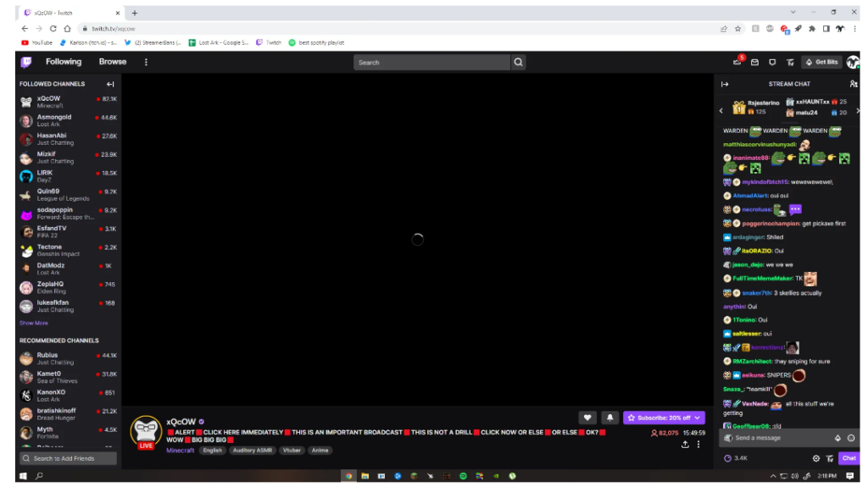Screen dimensions: 868x487
Task: Open a new browser tab
Action: (x=135, y=13)
